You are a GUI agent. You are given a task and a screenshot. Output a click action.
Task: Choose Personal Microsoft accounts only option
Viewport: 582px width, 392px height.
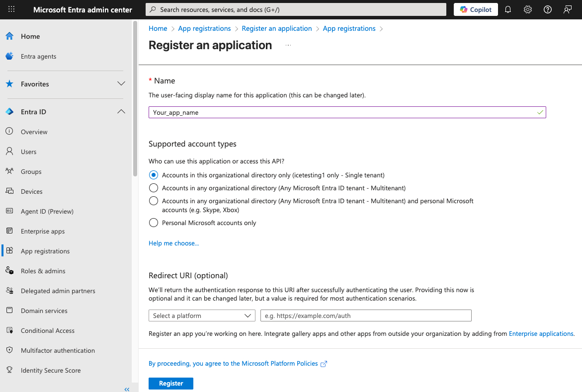pos(154,223)
